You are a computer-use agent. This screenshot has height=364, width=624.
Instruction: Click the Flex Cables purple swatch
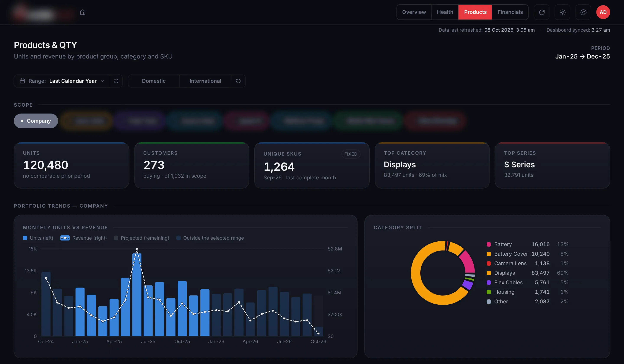(489, 283)
